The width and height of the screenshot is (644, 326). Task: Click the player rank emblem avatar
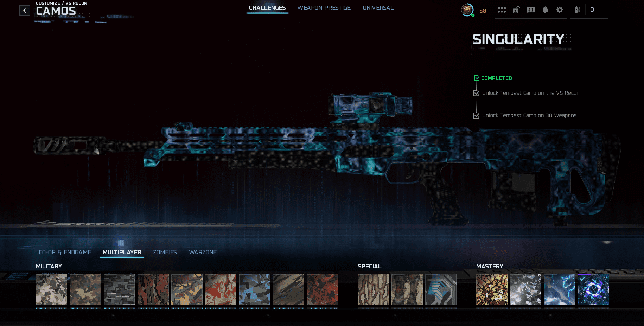(467, 10)
